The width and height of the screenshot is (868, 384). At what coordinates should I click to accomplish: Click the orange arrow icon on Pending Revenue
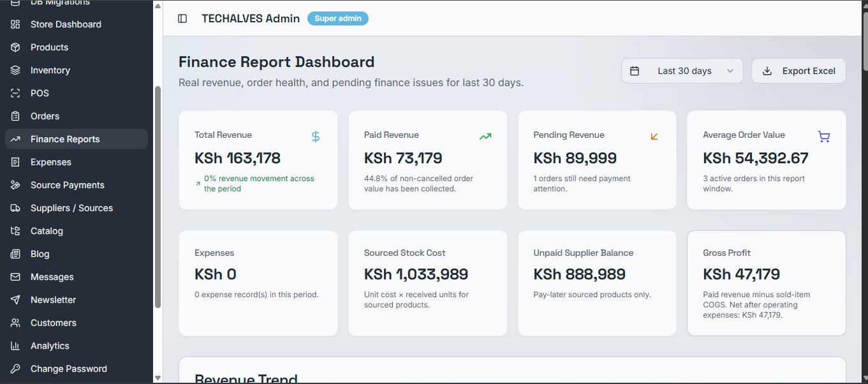pos(654,136)
